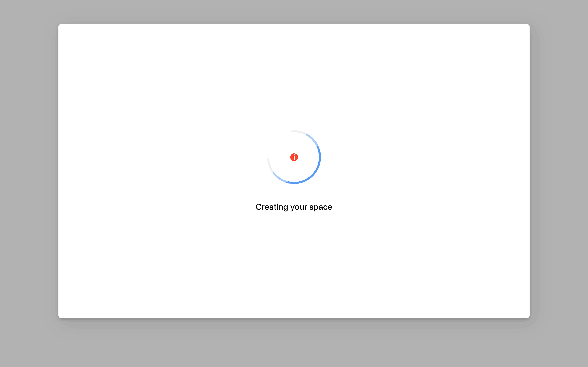Click the 'Creating your space' message

pos(294,207)
